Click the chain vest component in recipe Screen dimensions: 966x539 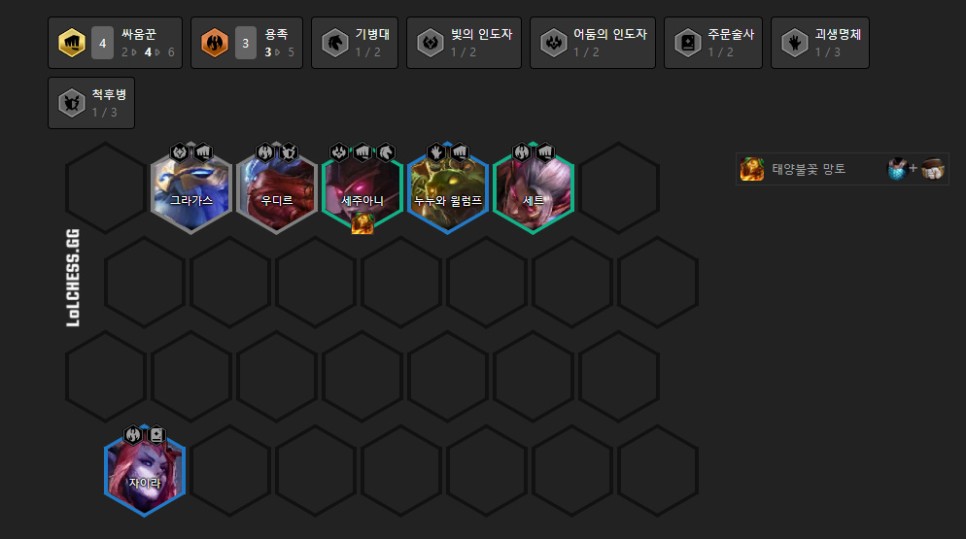click(x=898, y=169)
